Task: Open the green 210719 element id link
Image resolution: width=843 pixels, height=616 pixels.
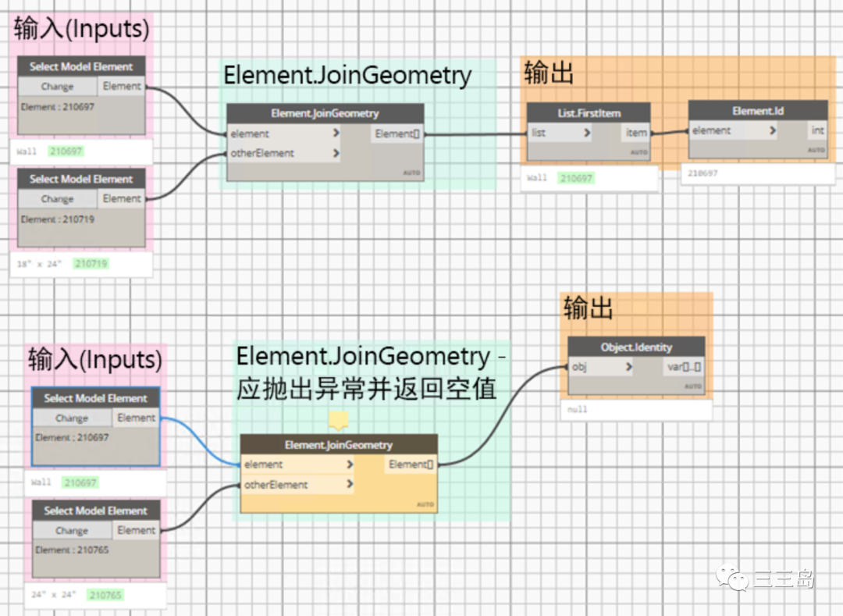Action: tap(91, 263)
